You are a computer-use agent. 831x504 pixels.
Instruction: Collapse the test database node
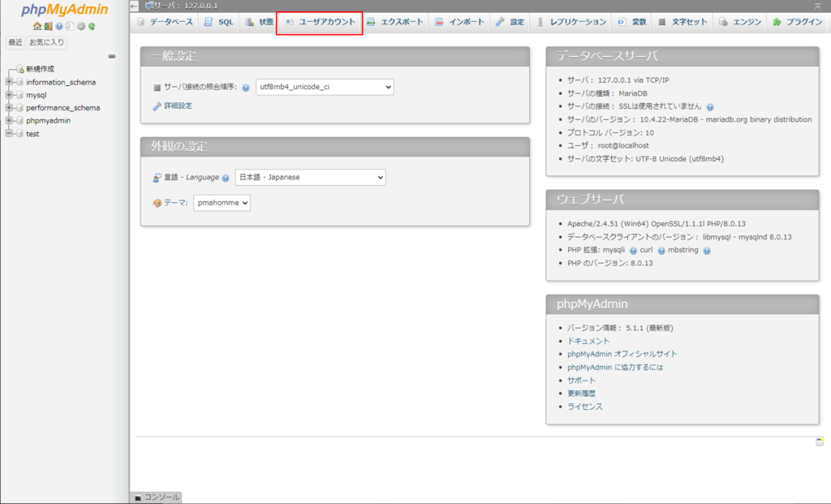10,134
